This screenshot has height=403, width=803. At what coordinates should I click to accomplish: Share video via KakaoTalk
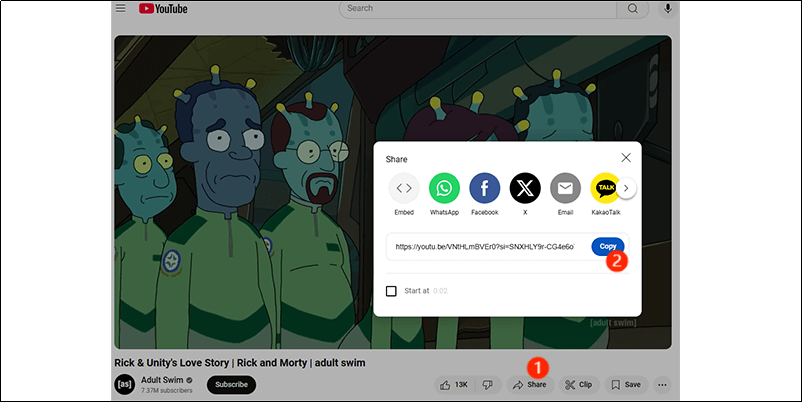coord(604,188)
